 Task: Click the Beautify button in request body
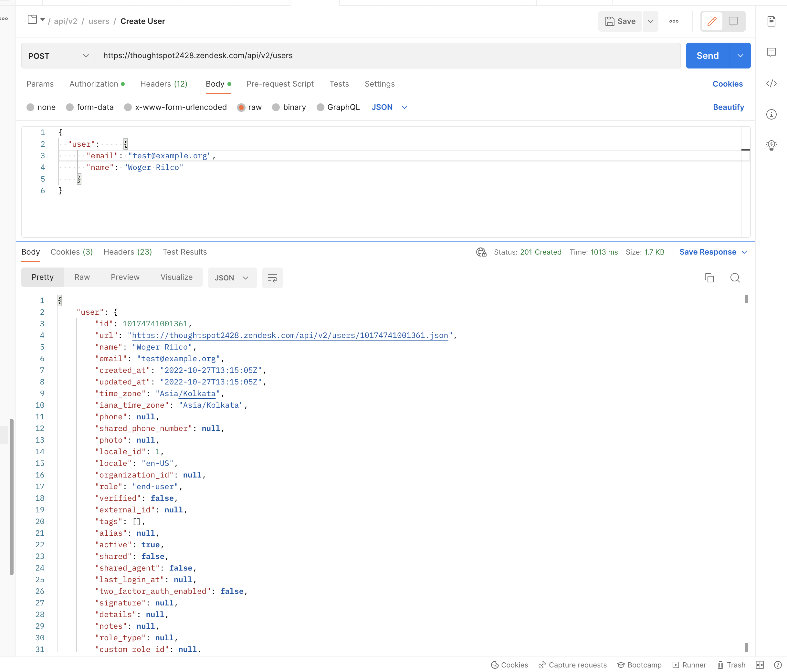(x=728, y=107)
